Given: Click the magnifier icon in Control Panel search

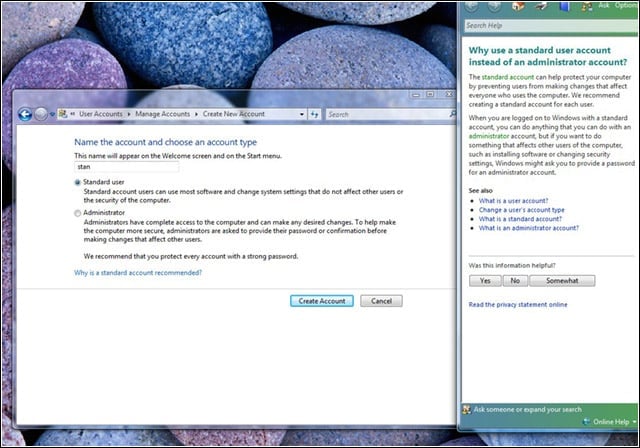Looking at the screenshot, I should tap(452, 114).
